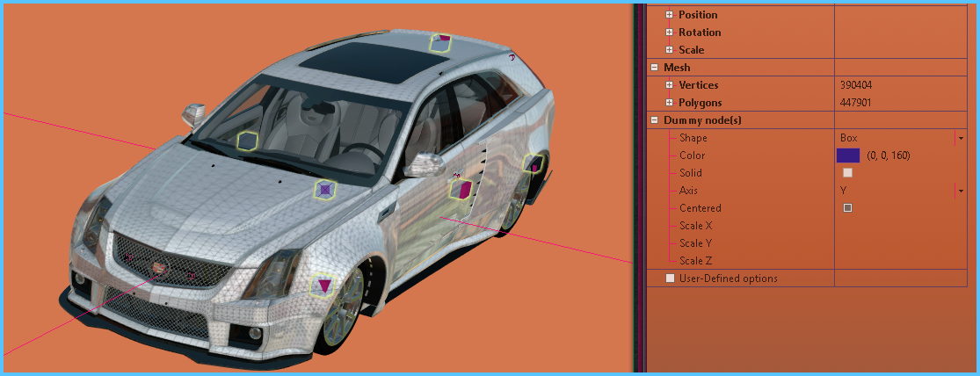This screenshot has width=980, height=376.
Task: Enable User-Defined options checkbox
Action: pyautogui.click(x=671, y=278)
